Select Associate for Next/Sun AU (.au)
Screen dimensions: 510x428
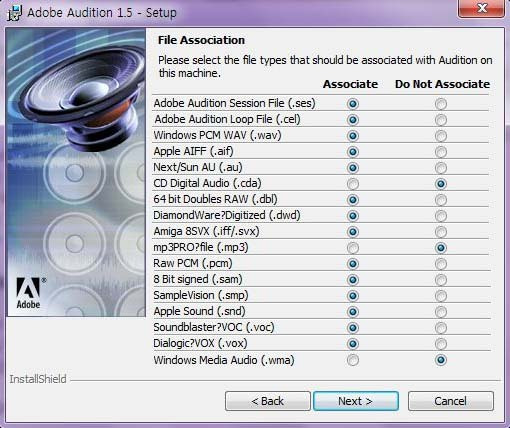point(353,168)
